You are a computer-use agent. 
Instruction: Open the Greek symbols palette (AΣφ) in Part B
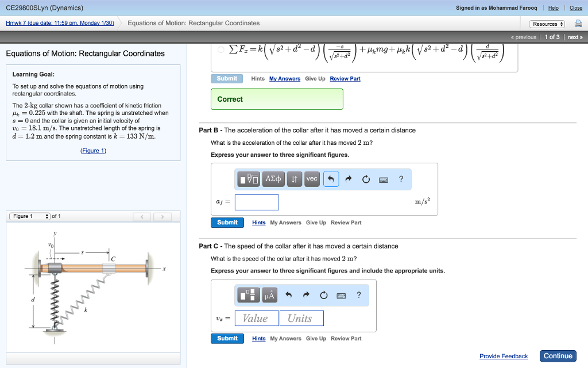coord(273,179)
